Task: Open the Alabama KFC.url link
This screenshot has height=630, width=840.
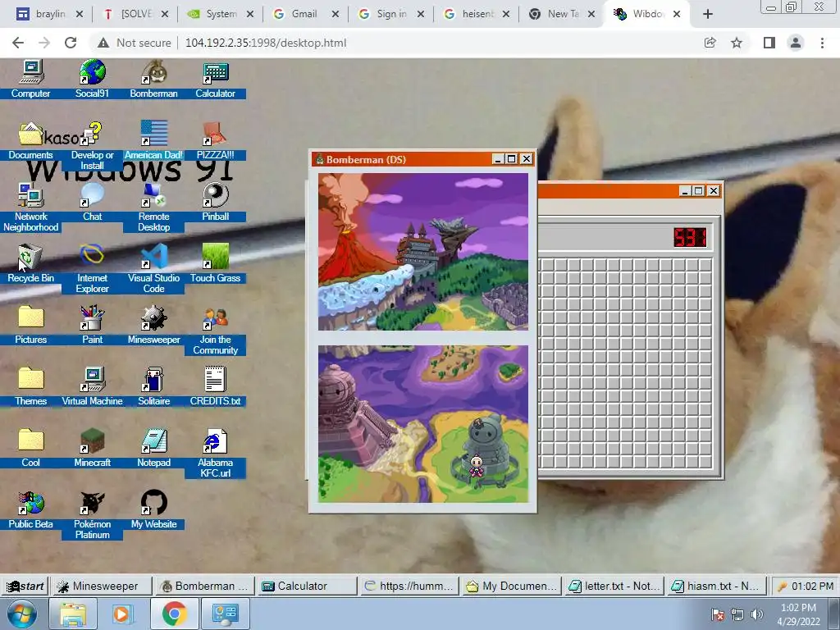Action: 216,454
